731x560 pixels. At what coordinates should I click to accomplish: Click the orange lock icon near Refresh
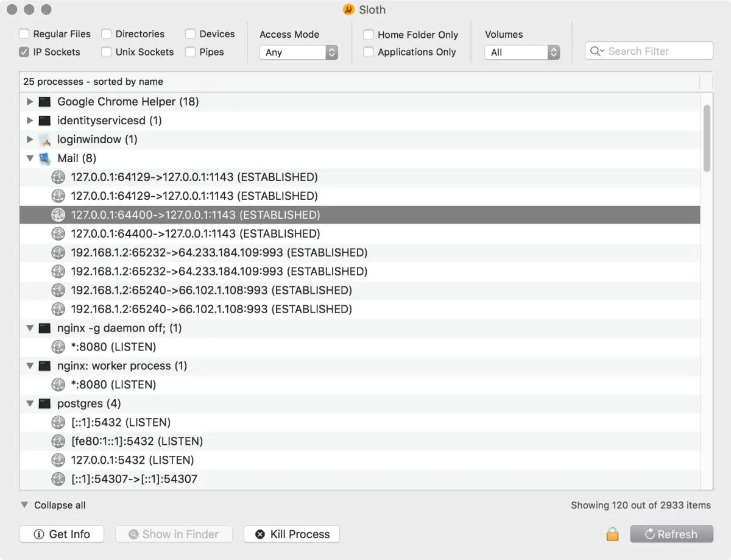pyautogui.click(x=612, y=534)
